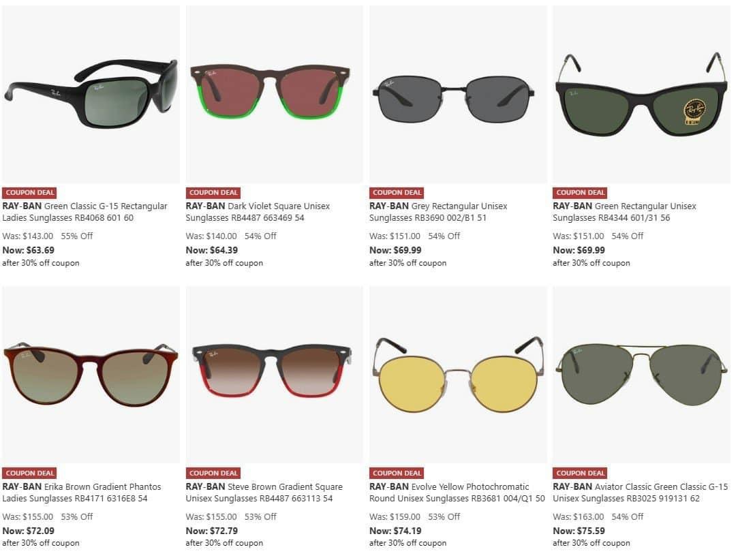Click the Aviator Classic Green Classic G-15 title

640,493
